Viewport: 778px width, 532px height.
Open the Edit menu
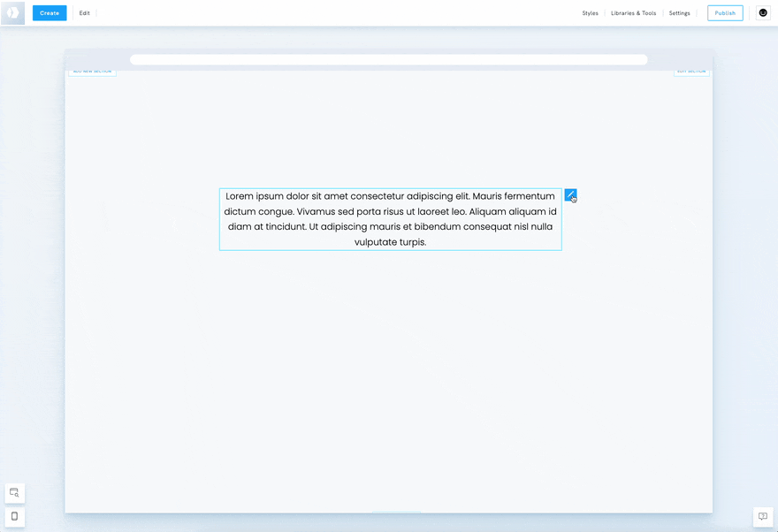85,13
